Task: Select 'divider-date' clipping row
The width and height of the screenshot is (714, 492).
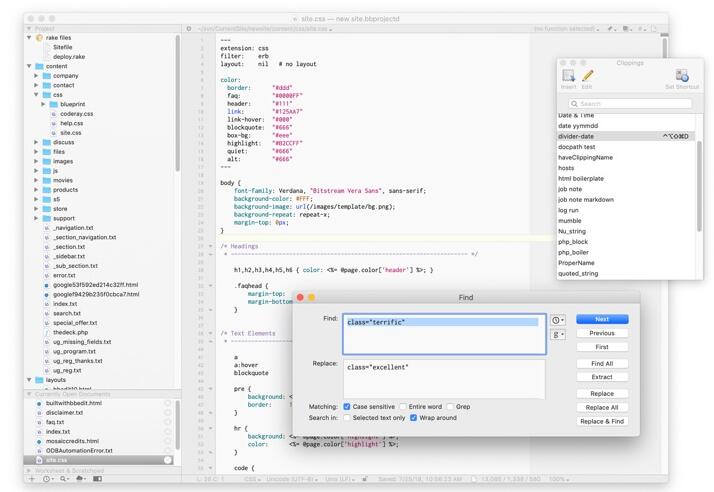Action: [x=626, y=136]
